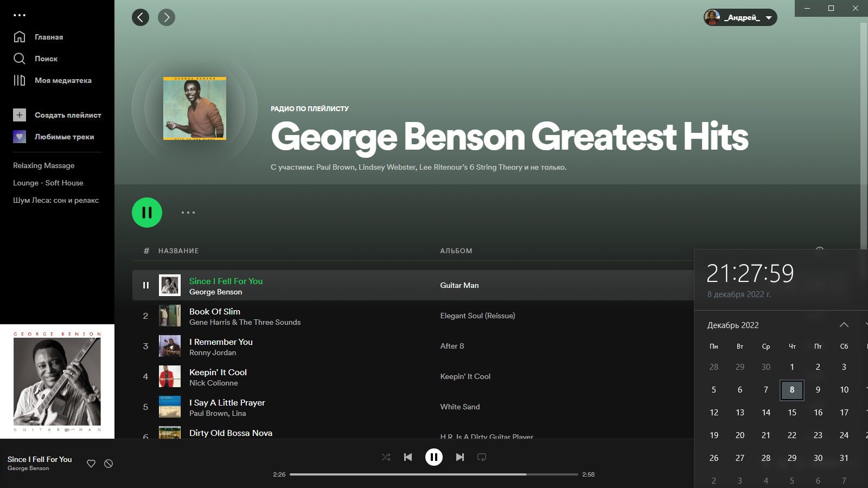868x488 pixels.
Task: Open track title Since I Fell For You
Action: 226,281
